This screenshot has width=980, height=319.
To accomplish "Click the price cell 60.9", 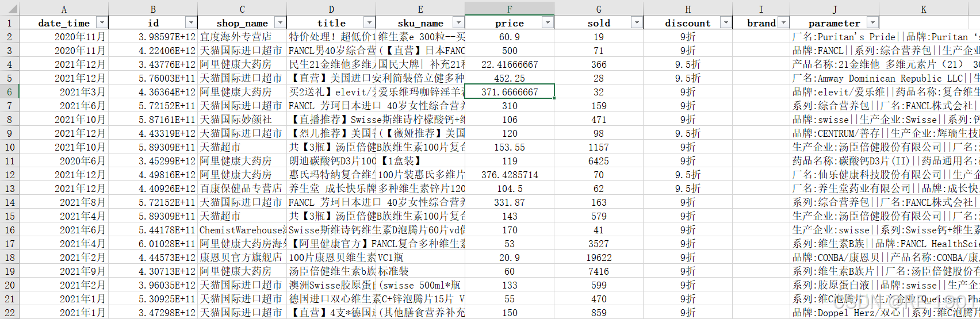I will tap(510, 37).
